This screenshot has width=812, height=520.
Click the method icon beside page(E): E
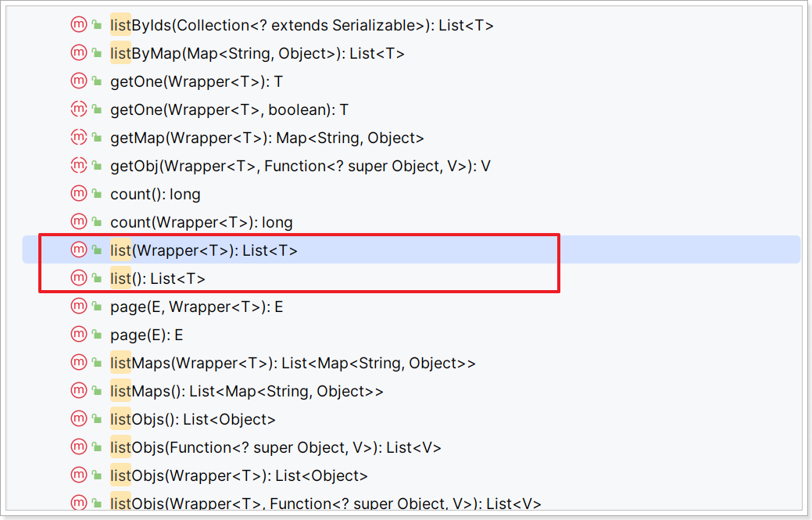[79, 334]
